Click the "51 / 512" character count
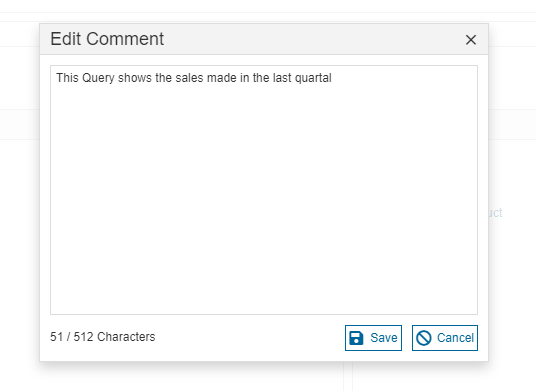This screenshot has height=391, width=536. coord(71,337)
